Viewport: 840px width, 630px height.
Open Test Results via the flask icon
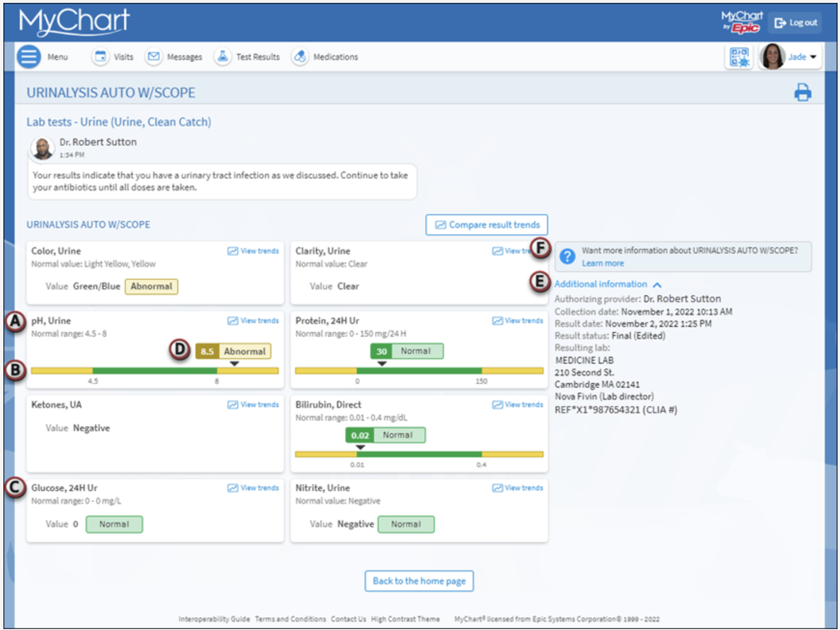click(223, 56)
